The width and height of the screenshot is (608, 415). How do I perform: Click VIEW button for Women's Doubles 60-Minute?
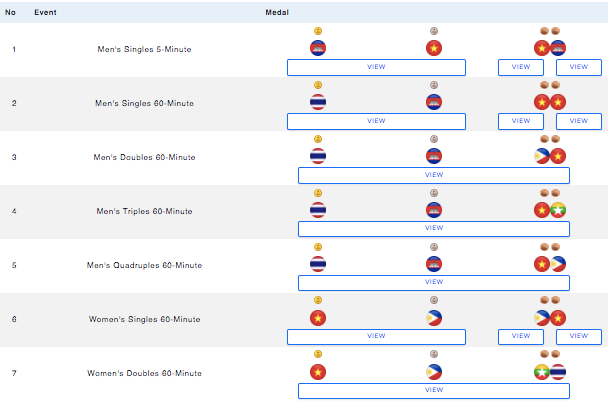coord(434,391)
